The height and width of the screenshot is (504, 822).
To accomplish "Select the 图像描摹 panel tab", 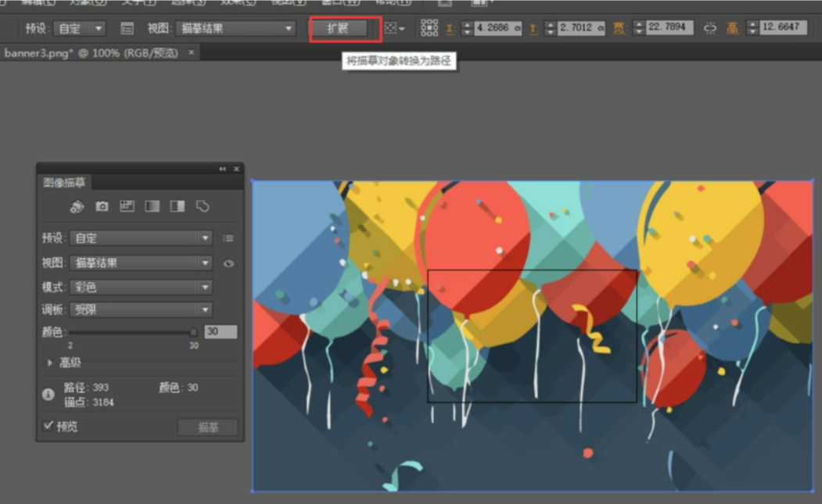I will (64, 182).
